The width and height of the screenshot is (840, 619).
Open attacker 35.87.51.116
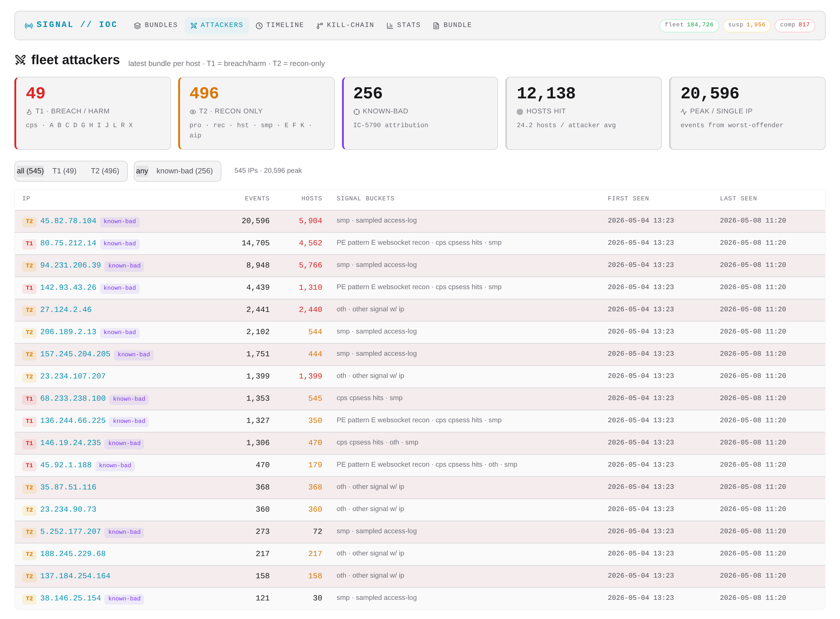(68, 487)
